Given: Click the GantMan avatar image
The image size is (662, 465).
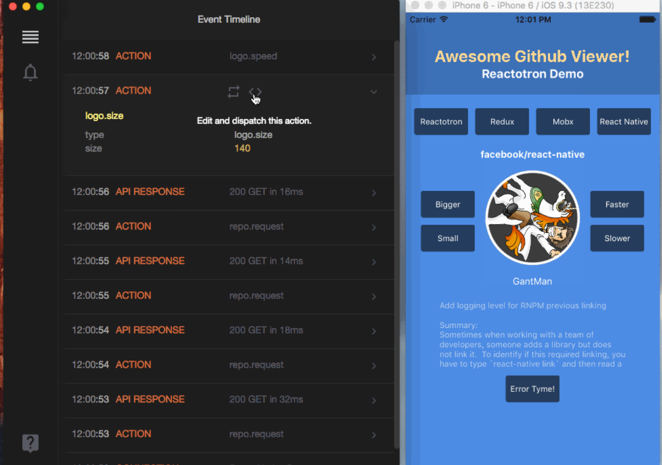Looking at the screenshot, I should click(532, 218).
